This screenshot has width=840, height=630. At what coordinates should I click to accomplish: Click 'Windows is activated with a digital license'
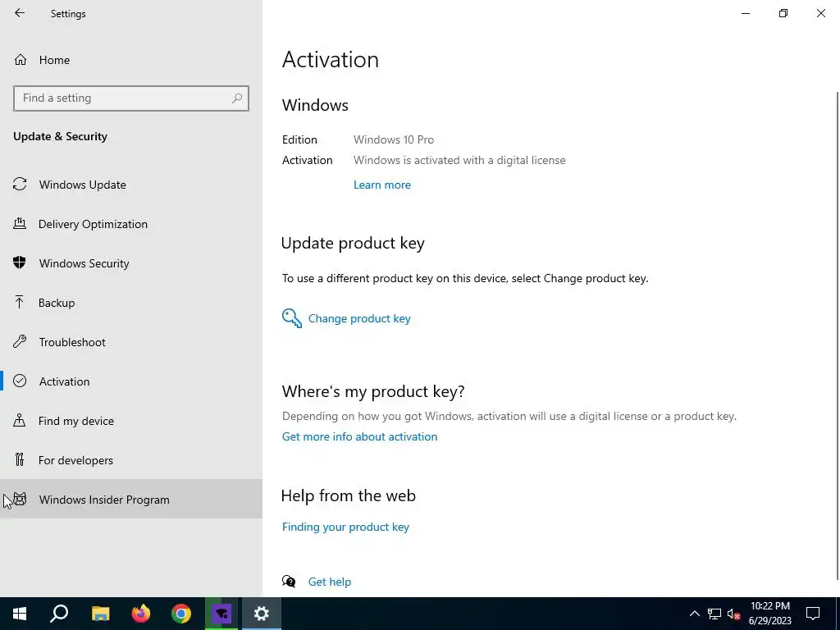point(459,160)
